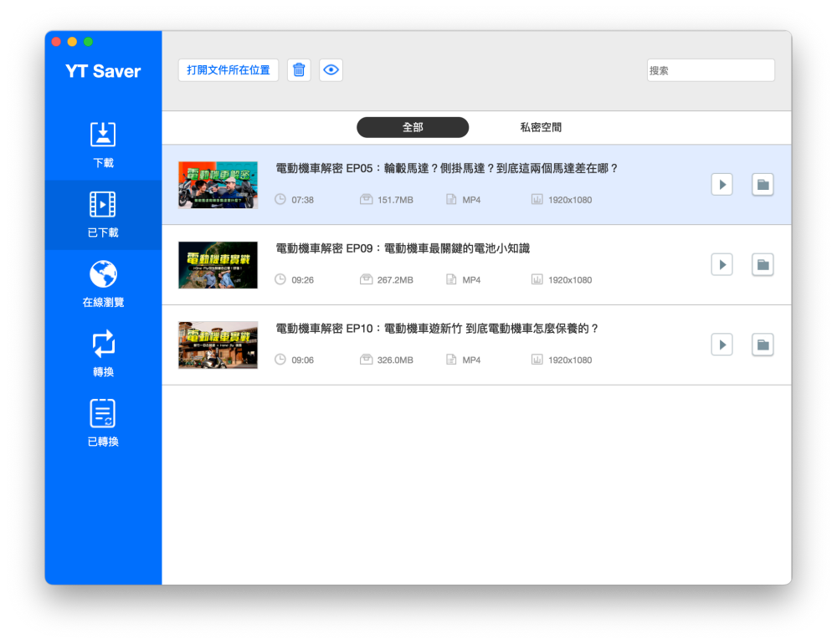Select the EP09 video thumbnail
Screen dimensions: 837x644
[x=218, y=265]
